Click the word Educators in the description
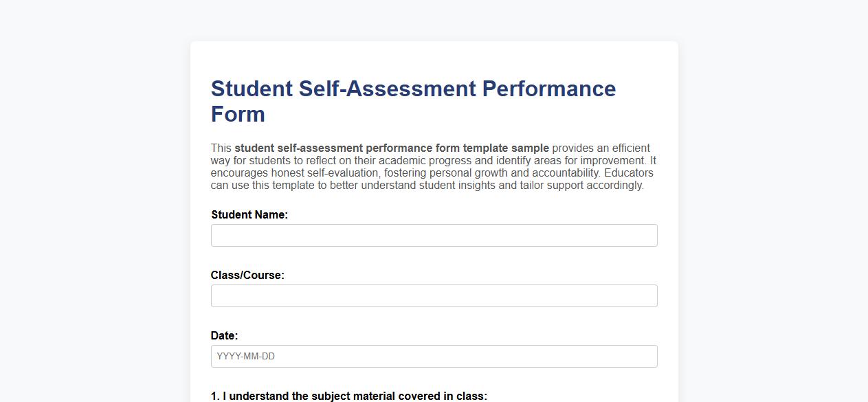868x402 pixels. tap(629, 172)
